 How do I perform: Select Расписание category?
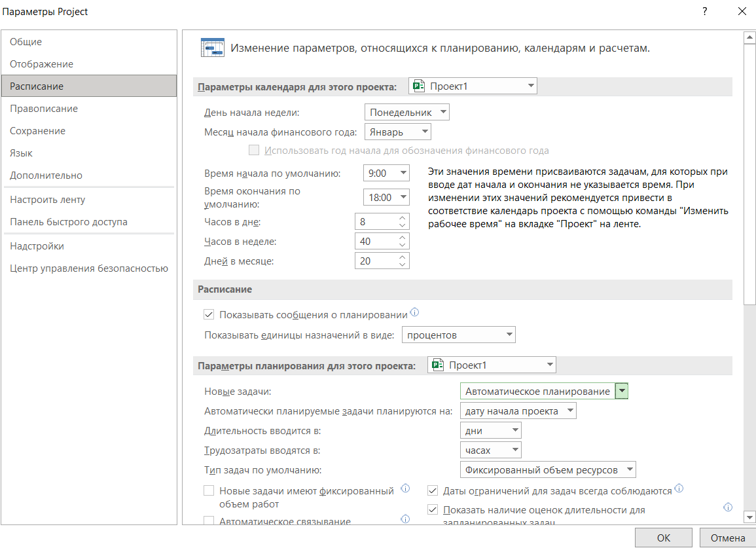[x=89, y=86]
